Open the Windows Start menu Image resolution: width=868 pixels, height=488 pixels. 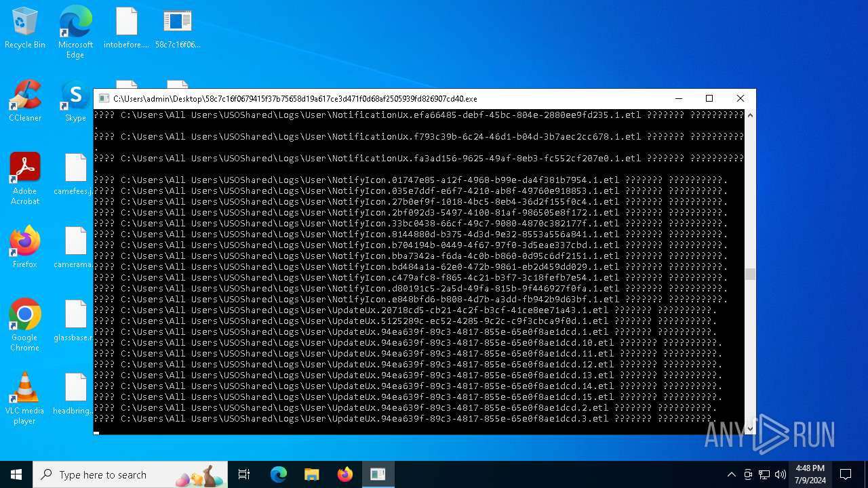16,474
